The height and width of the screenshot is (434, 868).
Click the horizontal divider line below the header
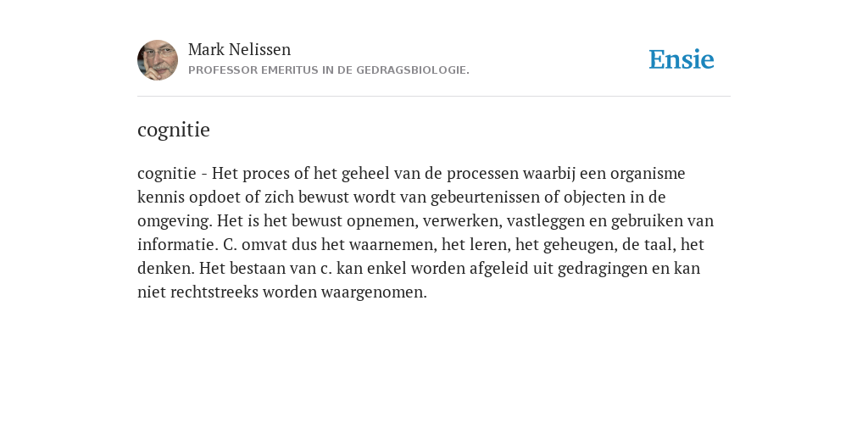point(434,97)
